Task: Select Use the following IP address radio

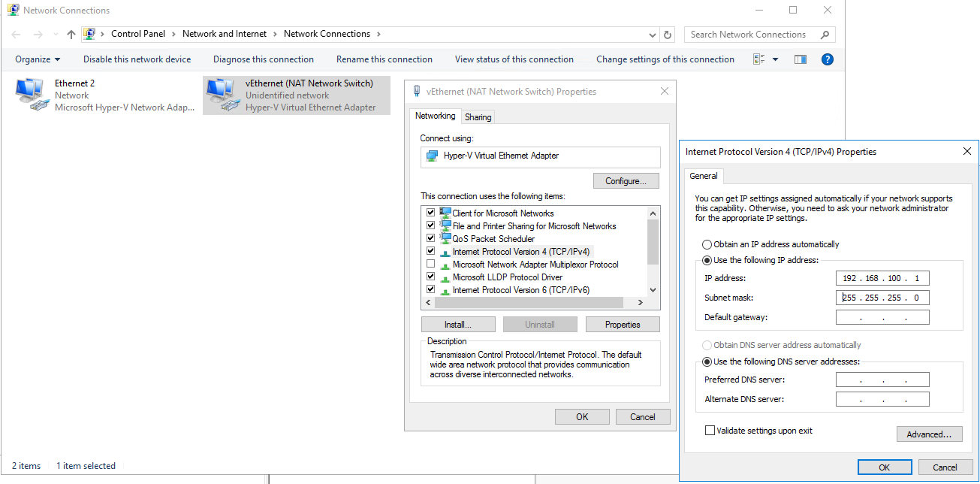Action: tap(707, 260)
